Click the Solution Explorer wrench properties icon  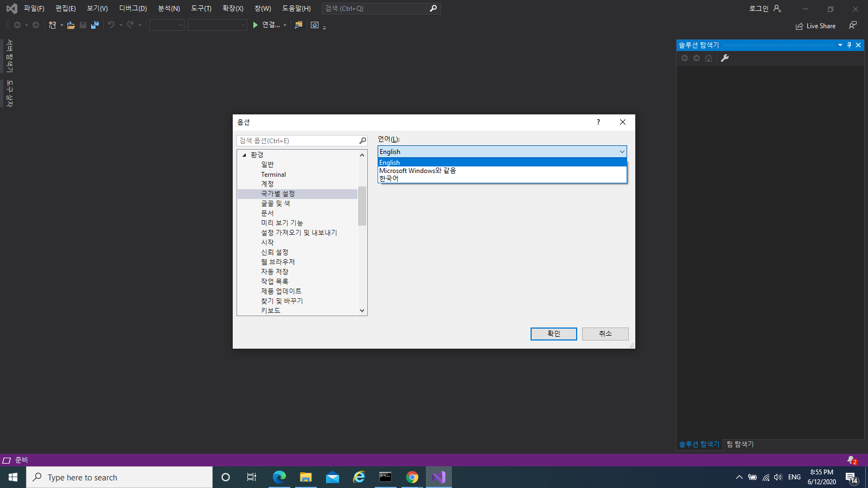point(725,58)
